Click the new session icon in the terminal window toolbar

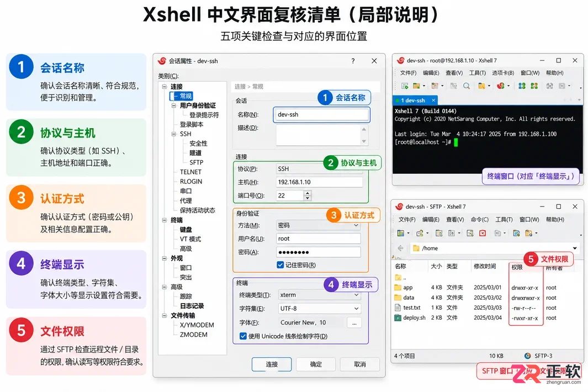(x=404, y=86)
